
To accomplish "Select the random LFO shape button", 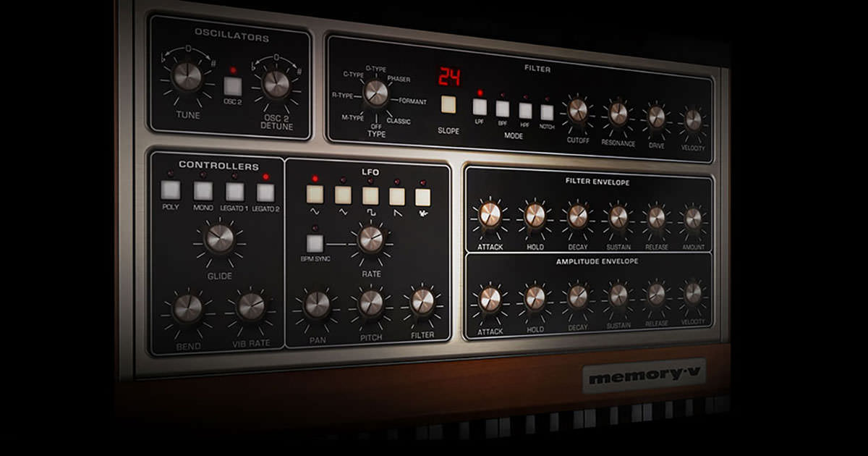I will [422, 197].
